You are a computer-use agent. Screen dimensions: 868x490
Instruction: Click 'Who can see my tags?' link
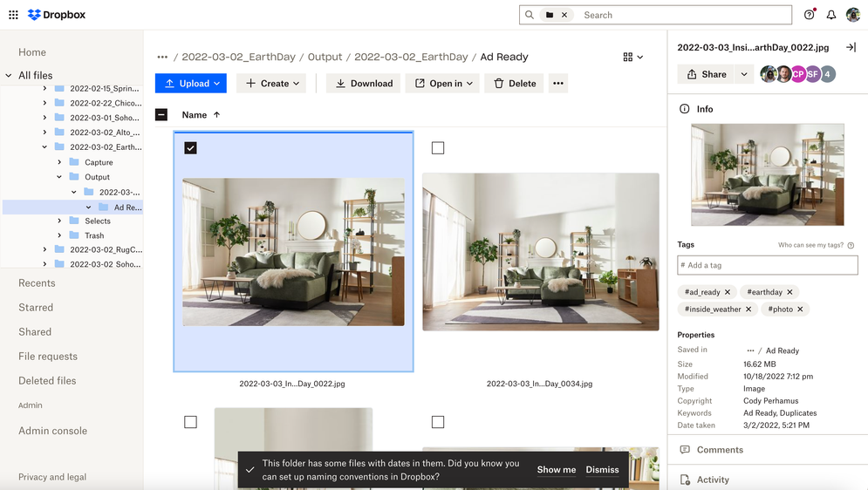point(810,245)
